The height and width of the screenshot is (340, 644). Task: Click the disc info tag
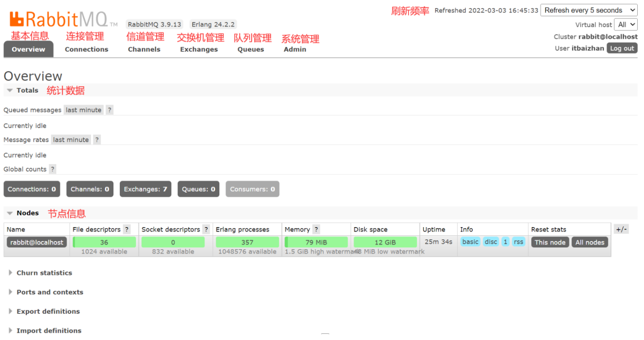click(491, 242)
